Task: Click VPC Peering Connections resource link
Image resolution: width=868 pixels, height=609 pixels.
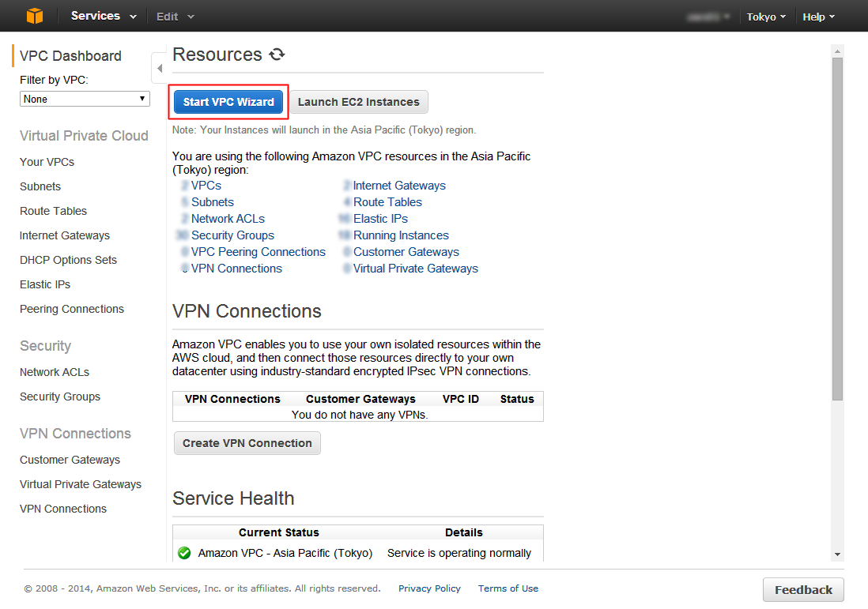Action: [259, 252]
